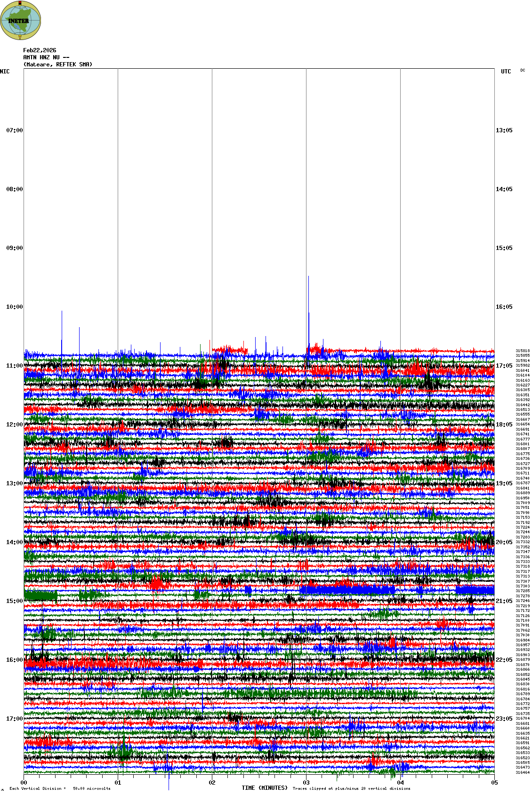
Task: Select the 13:05 UTC time marker
Action: tap(504, 130)
